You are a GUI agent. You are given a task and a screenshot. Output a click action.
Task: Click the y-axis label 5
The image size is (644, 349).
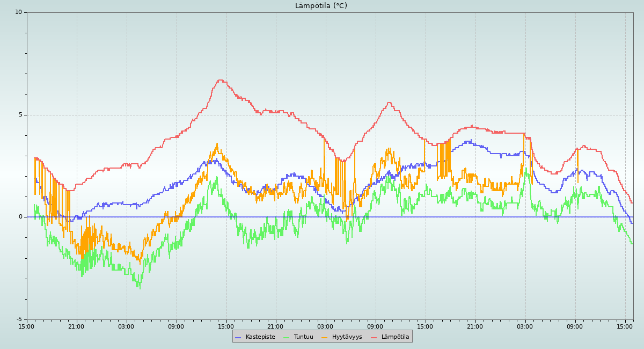[x=20, y=115]
